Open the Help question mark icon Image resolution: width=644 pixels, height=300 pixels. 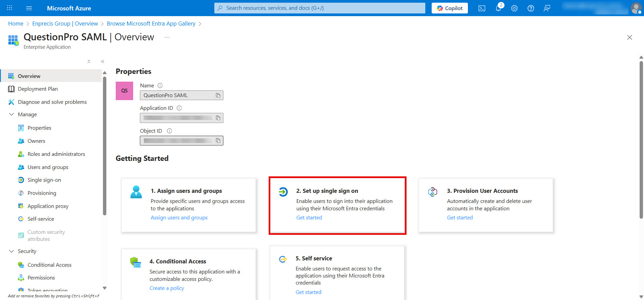click(531, 8)
